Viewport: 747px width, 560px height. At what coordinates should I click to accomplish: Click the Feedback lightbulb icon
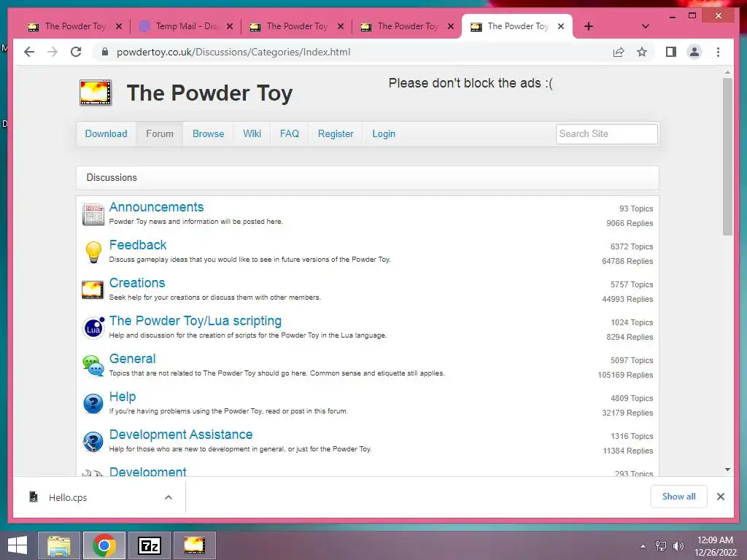click(93, 252)
